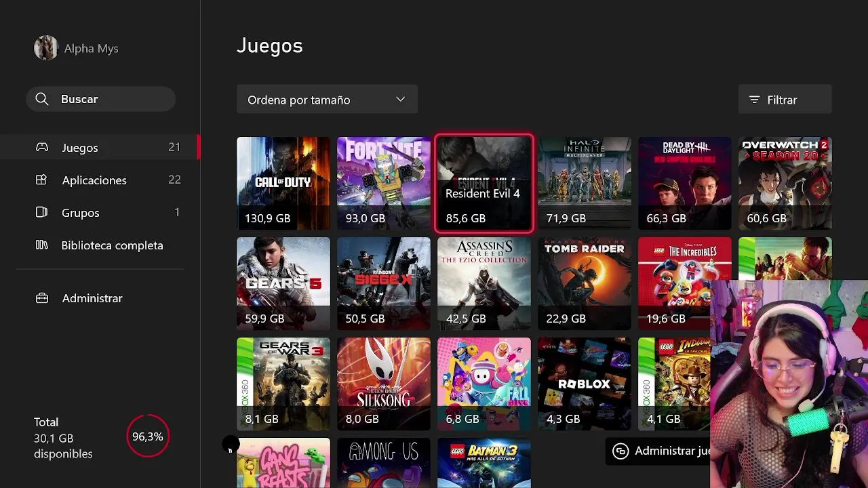Click the Grupos sidebar icon
Viewport: 868px width, 488px height.
[41, 212]
